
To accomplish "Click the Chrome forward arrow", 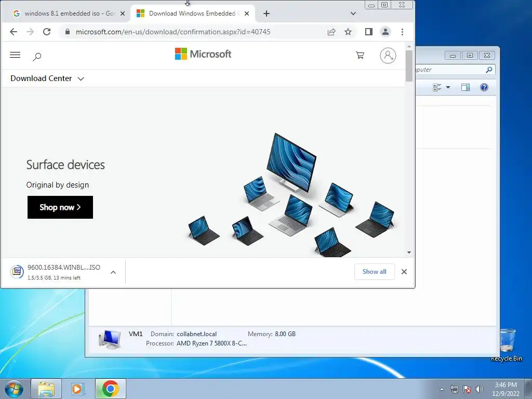I will [x=30, y=32].
